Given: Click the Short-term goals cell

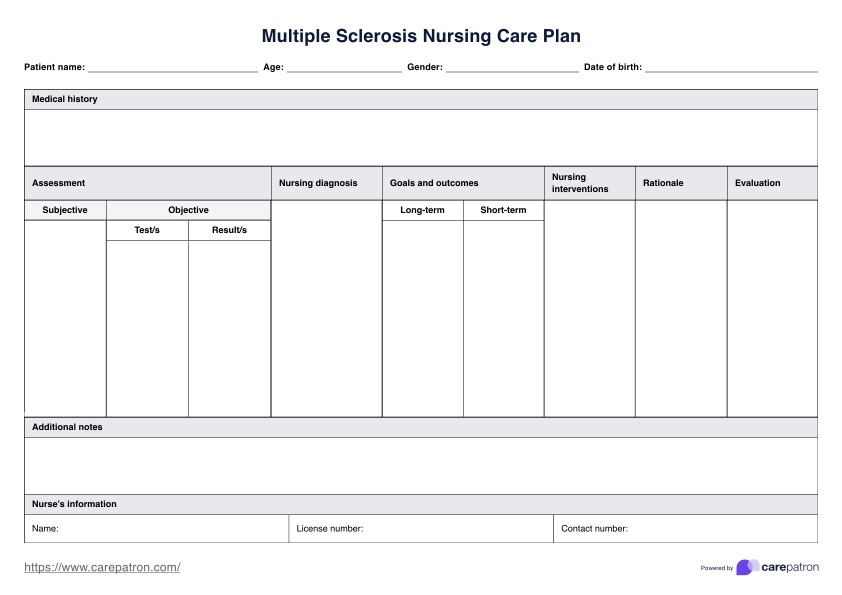Looking at the screenshot, I should (x=503, y=317).
